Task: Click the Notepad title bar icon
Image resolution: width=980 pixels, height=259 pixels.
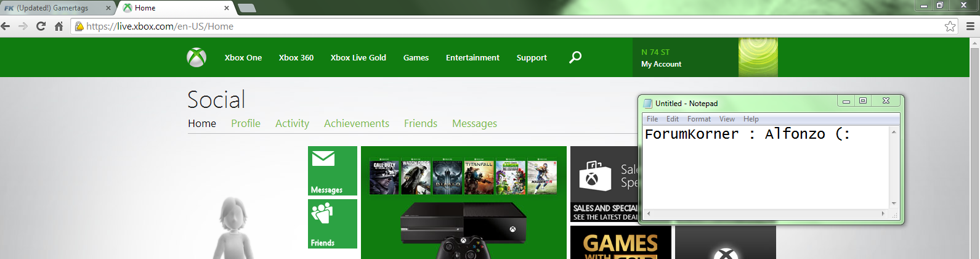Action: (x=647, y=104)
